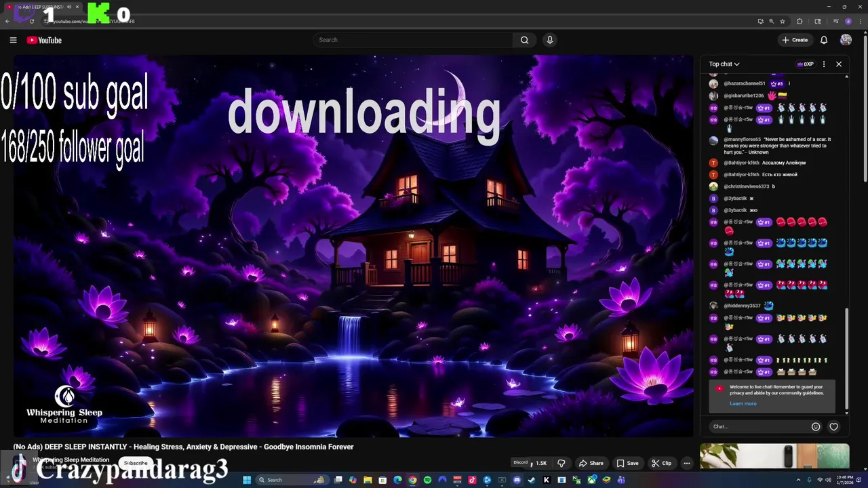Expand the Top chat dropdown

coord(724,64)
